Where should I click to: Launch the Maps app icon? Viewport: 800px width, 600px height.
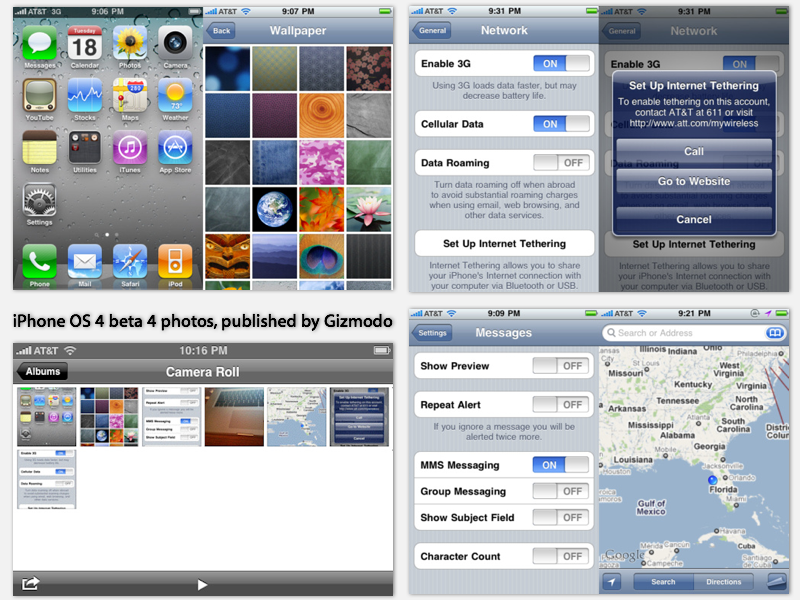130,95
